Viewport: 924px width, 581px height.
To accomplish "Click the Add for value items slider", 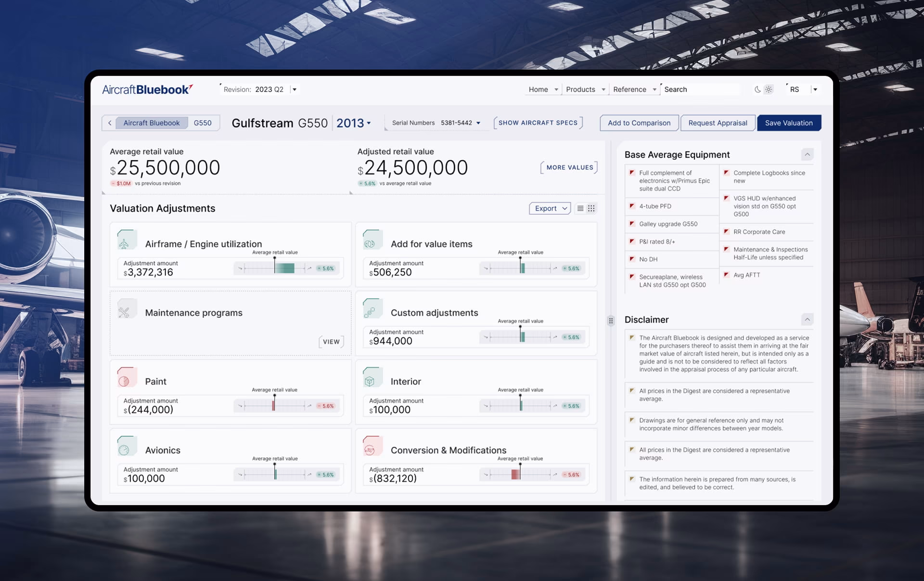I will pyautogui.click(x=520, y=268).
